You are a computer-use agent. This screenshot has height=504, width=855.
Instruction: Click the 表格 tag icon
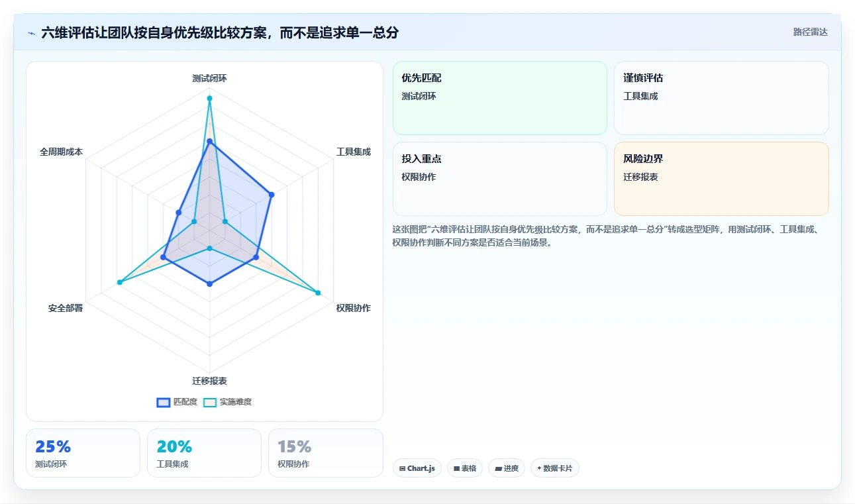click(456, 468)
